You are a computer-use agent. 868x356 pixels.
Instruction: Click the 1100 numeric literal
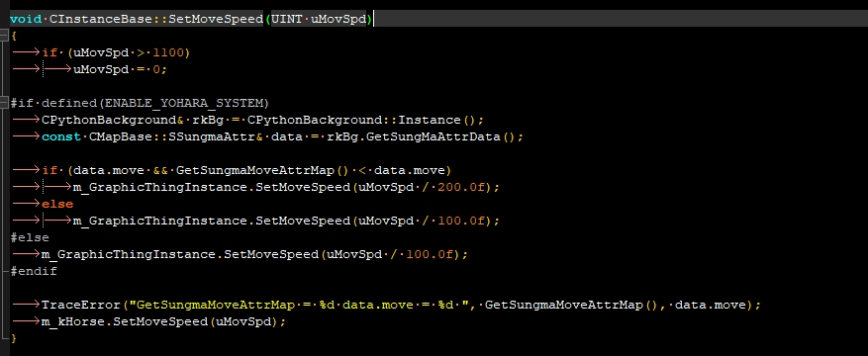point(168,52)
